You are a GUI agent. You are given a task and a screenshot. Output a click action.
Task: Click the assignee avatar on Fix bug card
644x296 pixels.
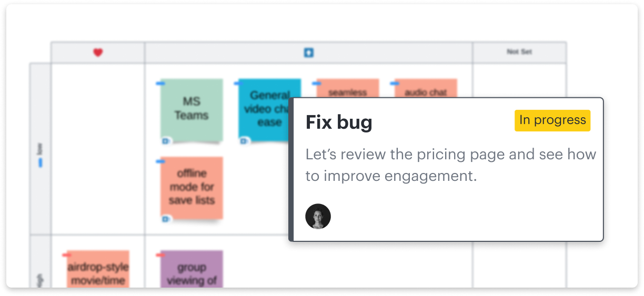[x=318, y=217]
